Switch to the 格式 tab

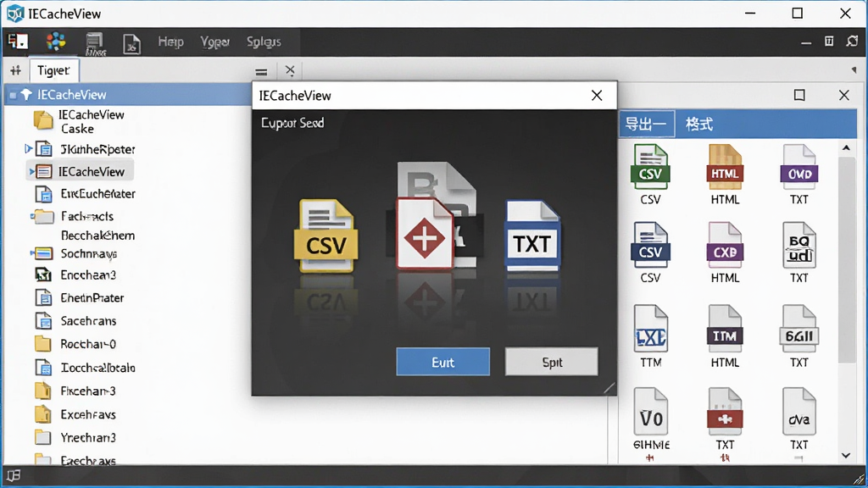(699, 124)
